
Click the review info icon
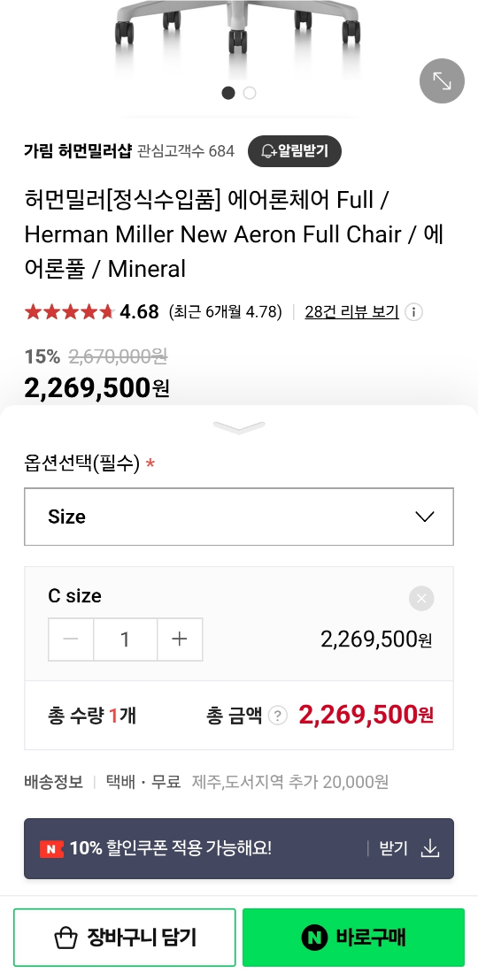click(x=413, y=312)
